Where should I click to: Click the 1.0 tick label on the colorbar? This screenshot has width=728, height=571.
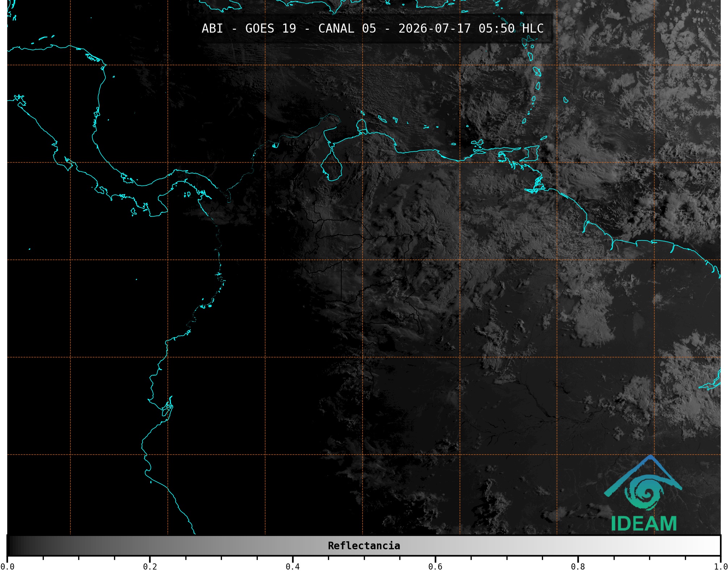tap(721, 567)
